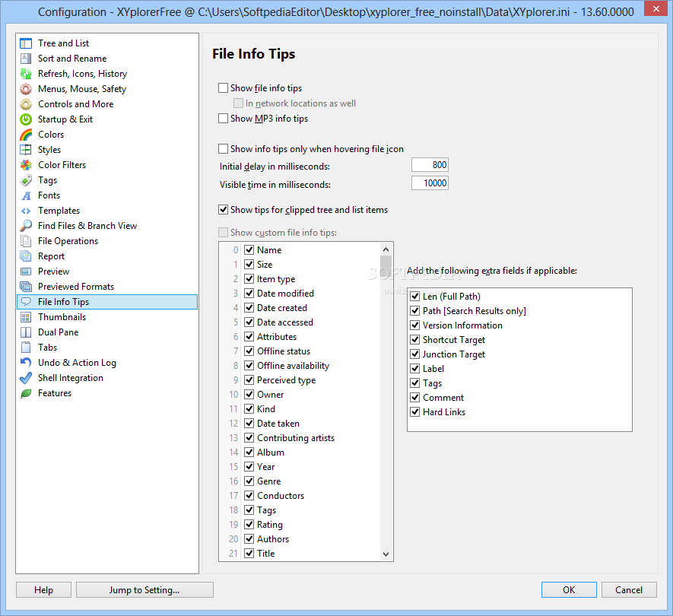Click the Fonts letter icon

pyautogui.click(x=26, y=195)
